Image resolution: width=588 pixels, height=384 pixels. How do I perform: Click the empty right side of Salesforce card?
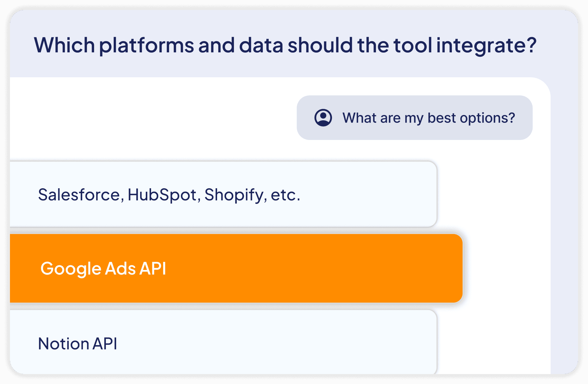[374, 195]
